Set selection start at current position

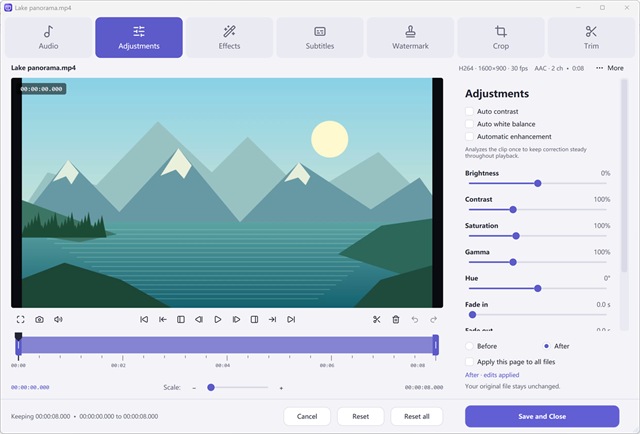(x=181, y=319)
